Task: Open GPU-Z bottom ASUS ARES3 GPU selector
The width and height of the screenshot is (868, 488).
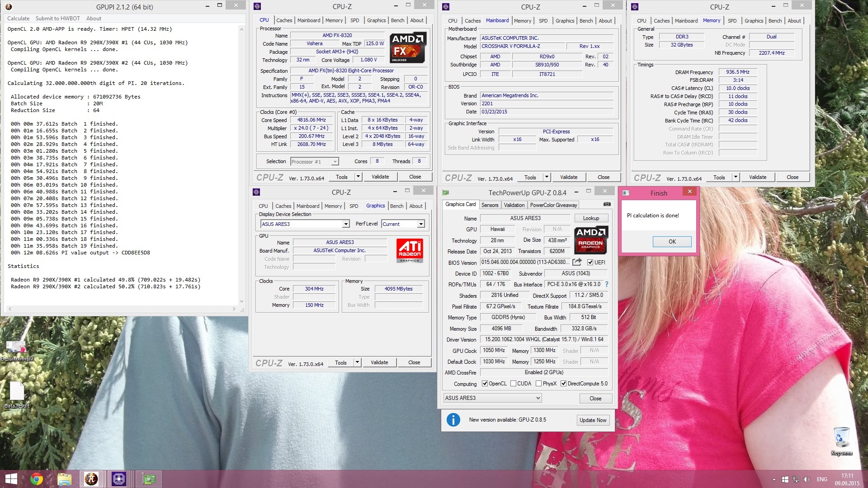Action: click(492, 398)
